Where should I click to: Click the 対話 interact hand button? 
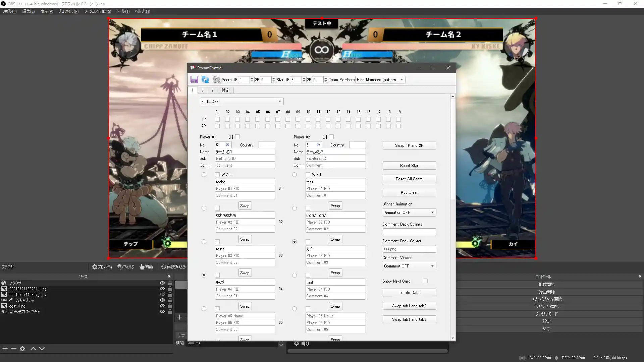(x=146, y=267)
